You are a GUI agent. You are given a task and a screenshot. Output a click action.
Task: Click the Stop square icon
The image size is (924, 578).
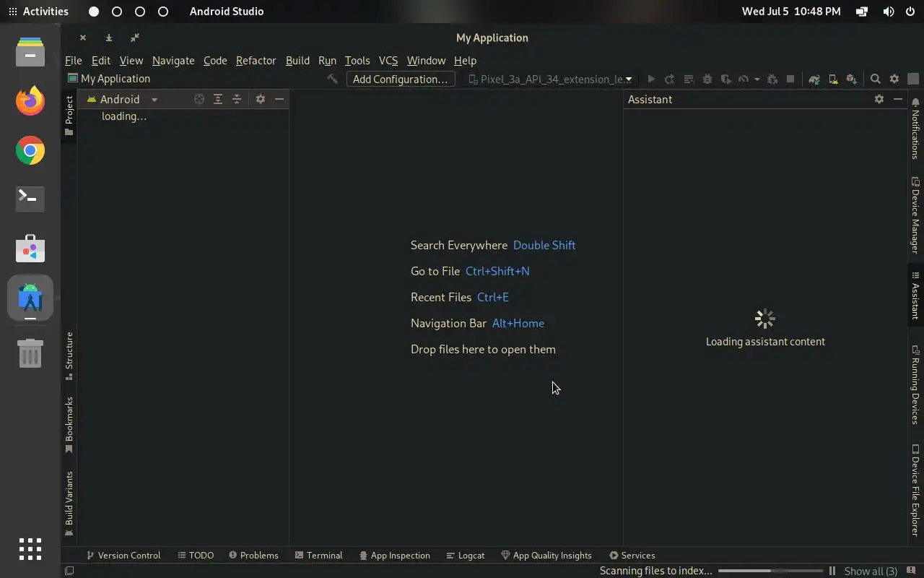coord(790,79)
